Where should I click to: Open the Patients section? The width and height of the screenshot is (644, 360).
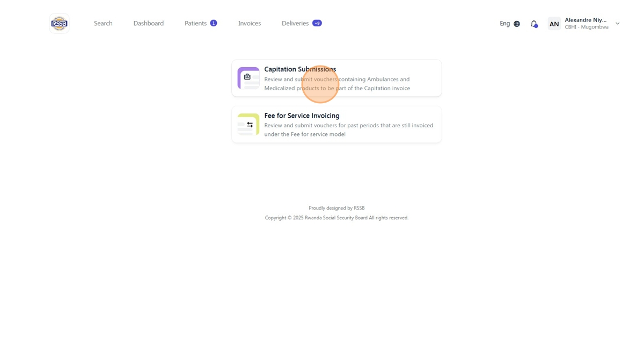tap(195, 24)
